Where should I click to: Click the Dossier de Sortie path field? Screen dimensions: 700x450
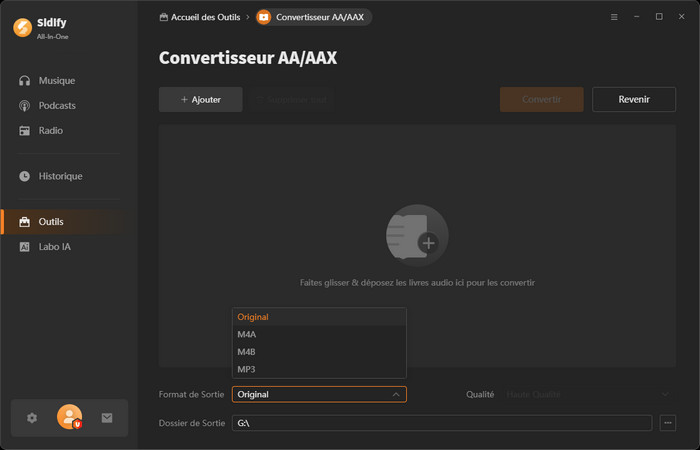point(441,423)
